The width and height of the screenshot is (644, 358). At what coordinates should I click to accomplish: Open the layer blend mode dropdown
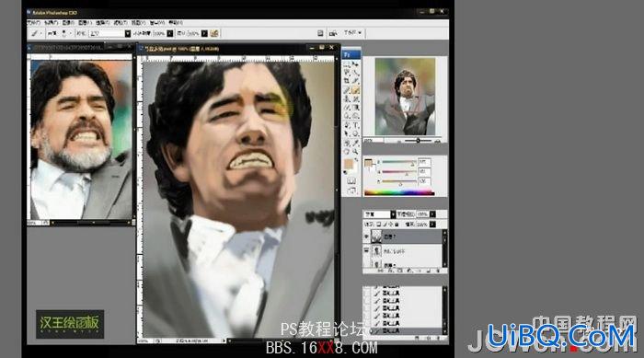380,214
